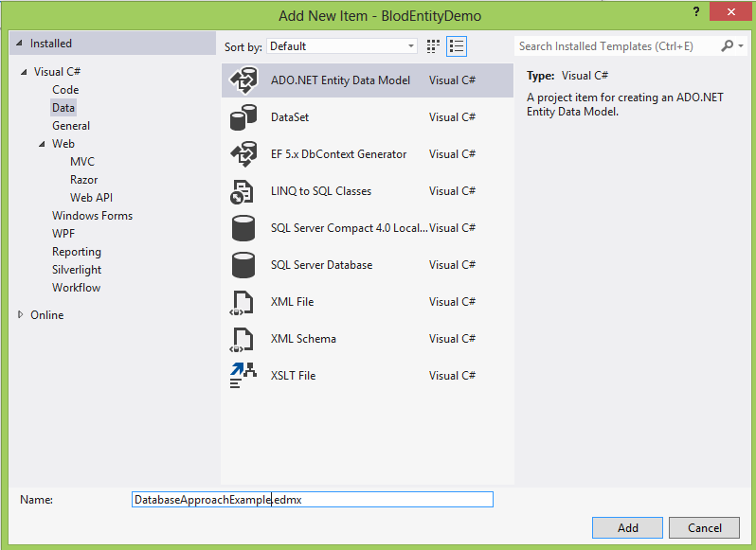Click the Cancel button
The height and width of the screenshot is (550, 756).
tap(704, 528)
